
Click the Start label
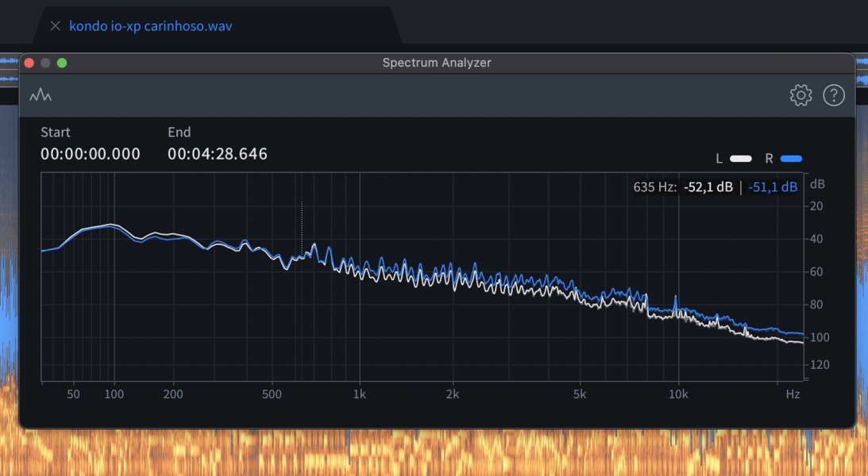tap(56, 132)
